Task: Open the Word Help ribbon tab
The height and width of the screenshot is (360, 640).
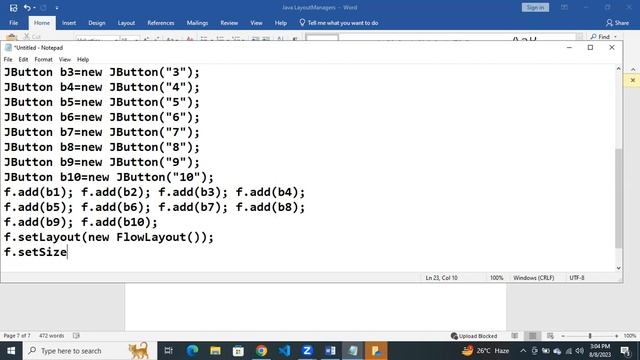Action: tap(280, 23)
